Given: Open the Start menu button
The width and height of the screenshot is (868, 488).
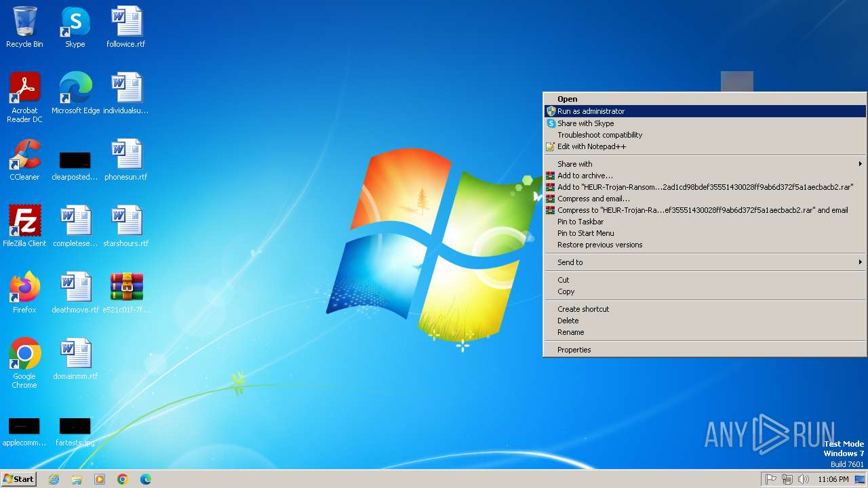Looking at the screenshot, I should pos(19,479).
